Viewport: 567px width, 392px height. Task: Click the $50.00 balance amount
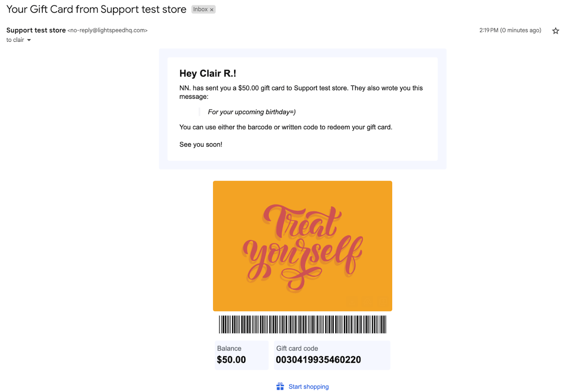pyautogui.click(x=231, y=360)
